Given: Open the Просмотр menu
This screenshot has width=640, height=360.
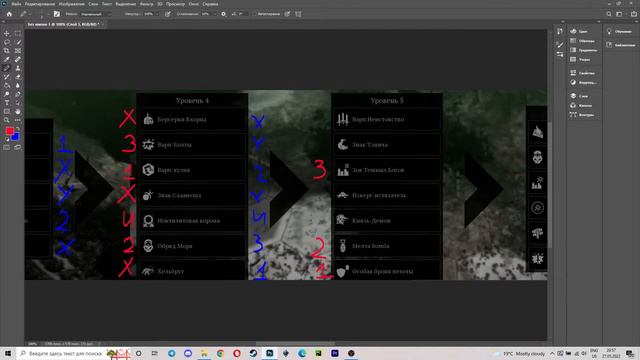Looking at the screenshot, I should (x=175, y=4).
